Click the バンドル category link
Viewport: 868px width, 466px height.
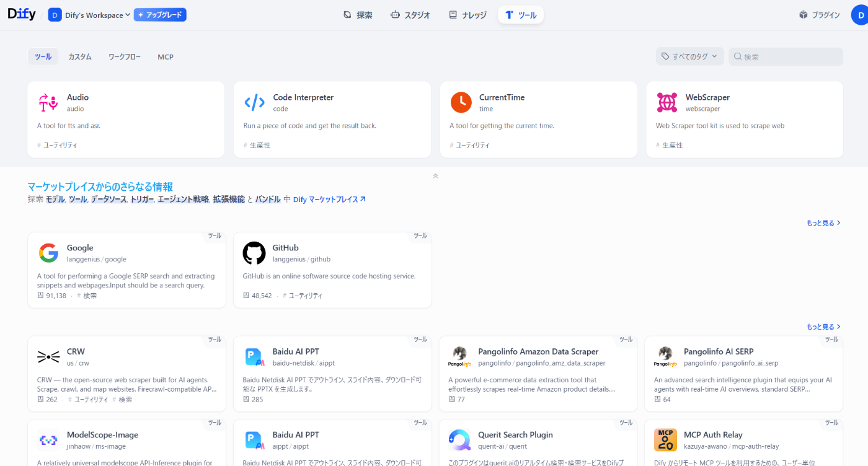click(268, 200)
